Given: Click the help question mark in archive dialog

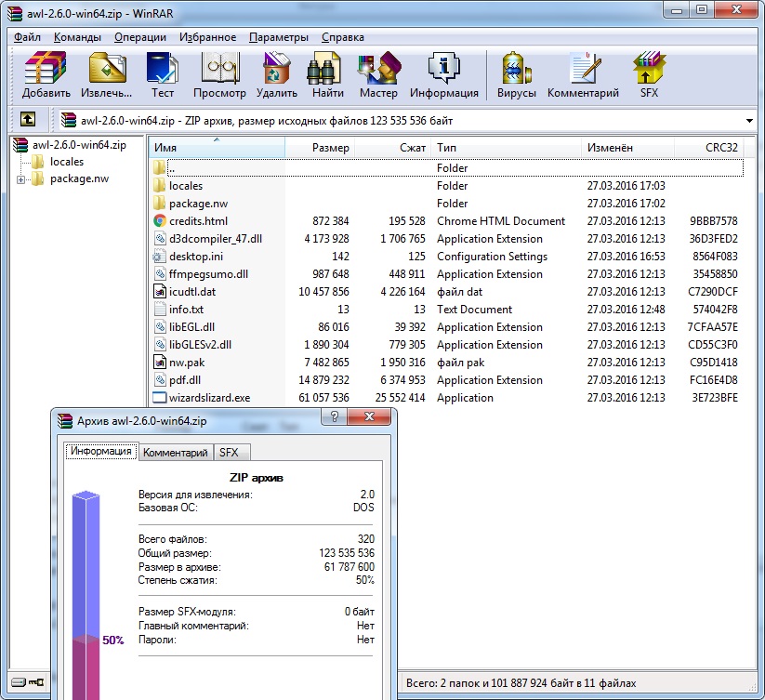Looking at the screenshot, I should coord(335,416).
